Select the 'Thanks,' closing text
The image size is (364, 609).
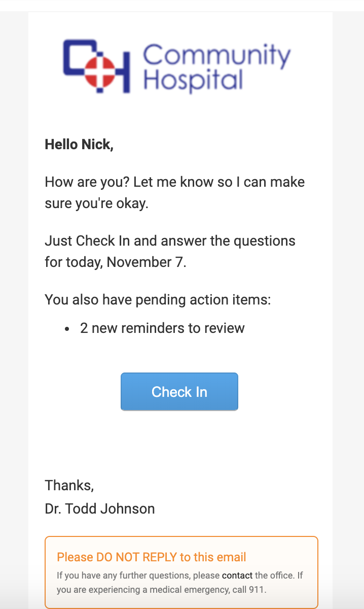(x=69, y=485)
